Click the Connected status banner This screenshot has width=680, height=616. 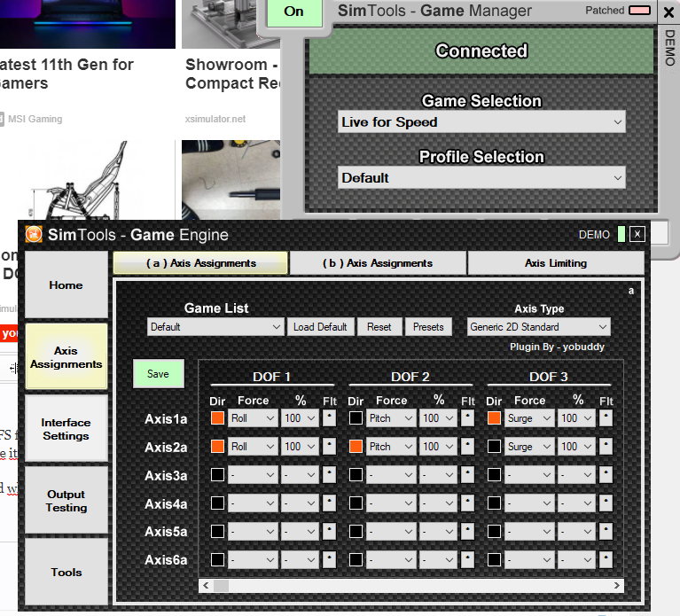point(481,51)
